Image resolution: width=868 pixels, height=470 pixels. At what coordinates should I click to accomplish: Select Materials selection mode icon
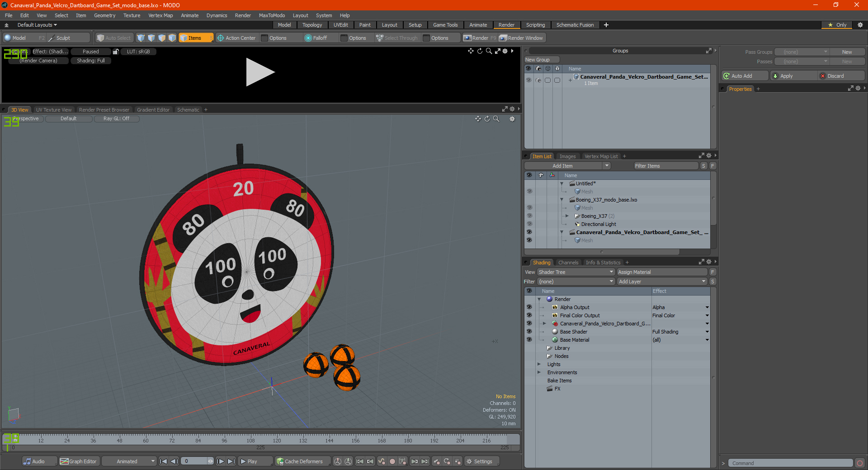pyautogui.click(x=172, y=38)
